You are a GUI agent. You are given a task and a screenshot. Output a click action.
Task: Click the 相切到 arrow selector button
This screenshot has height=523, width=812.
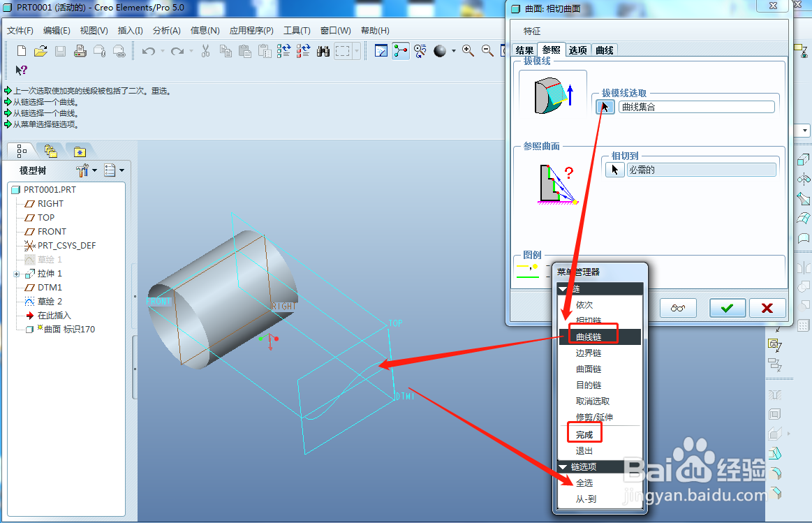[614, 170]
